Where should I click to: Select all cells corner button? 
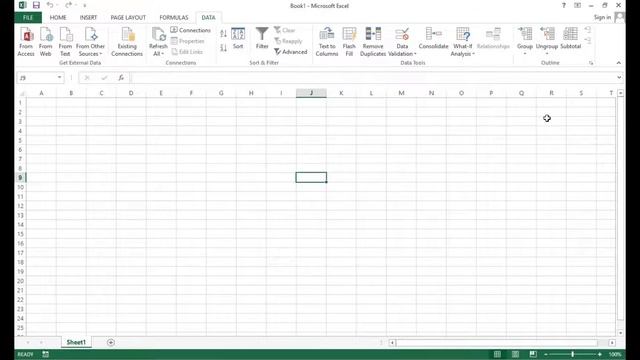coord(21,93)
